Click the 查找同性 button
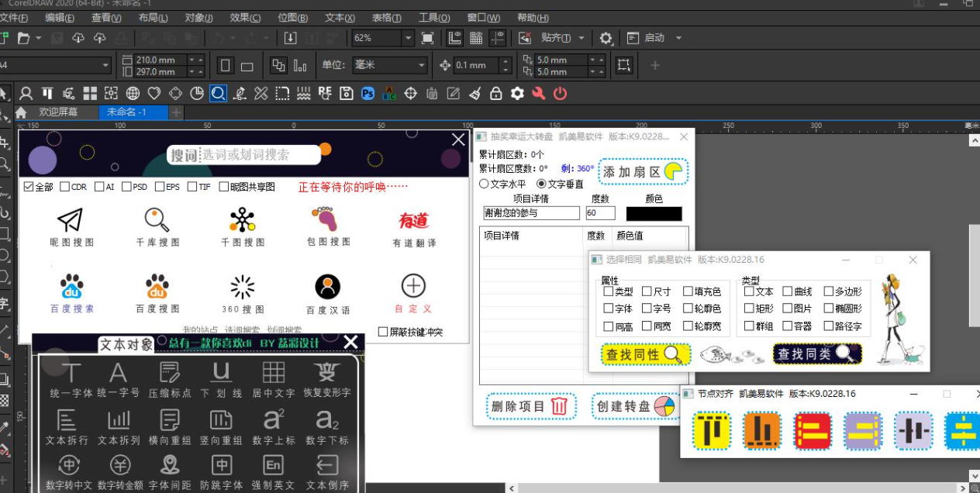The height and width of the screenshot is (493, 980). (x=646, y=354)
